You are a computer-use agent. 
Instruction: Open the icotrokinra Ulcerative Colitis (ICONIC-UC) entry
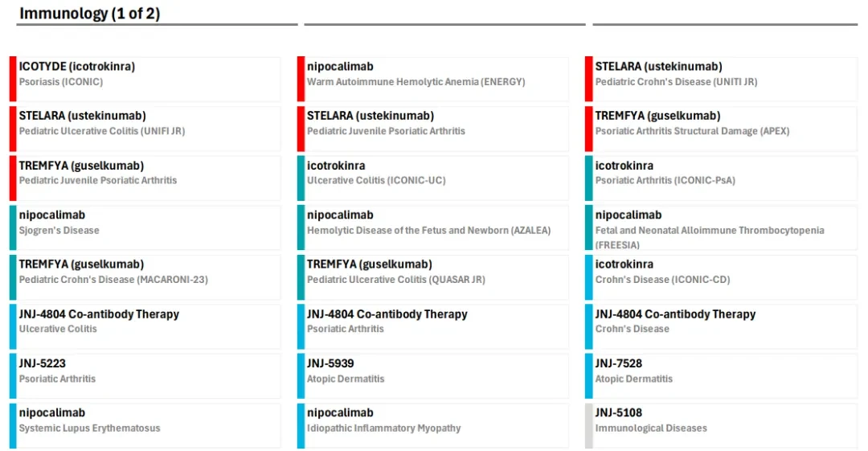pos(433,178)
